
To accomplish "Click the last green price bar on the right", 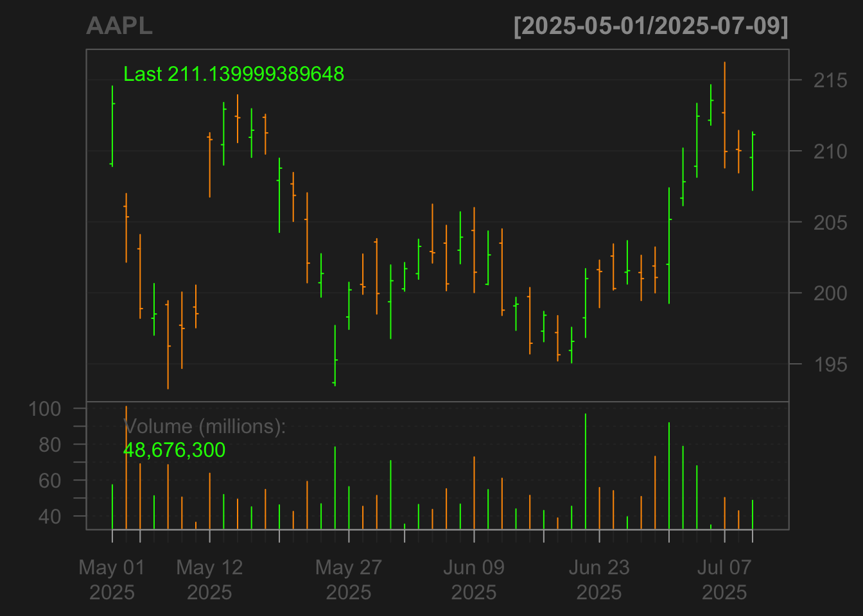I will coord(753,161).
